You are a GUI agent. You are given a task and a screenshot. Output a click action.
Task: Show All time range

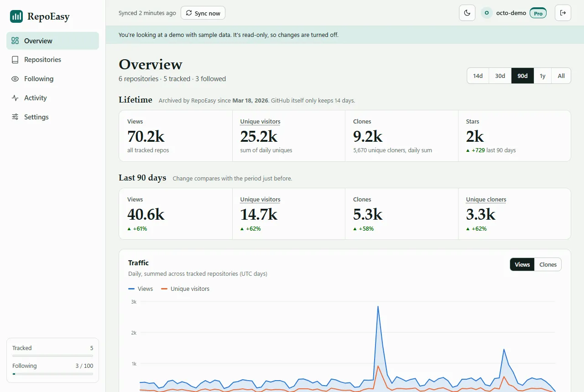coord(561,76)
